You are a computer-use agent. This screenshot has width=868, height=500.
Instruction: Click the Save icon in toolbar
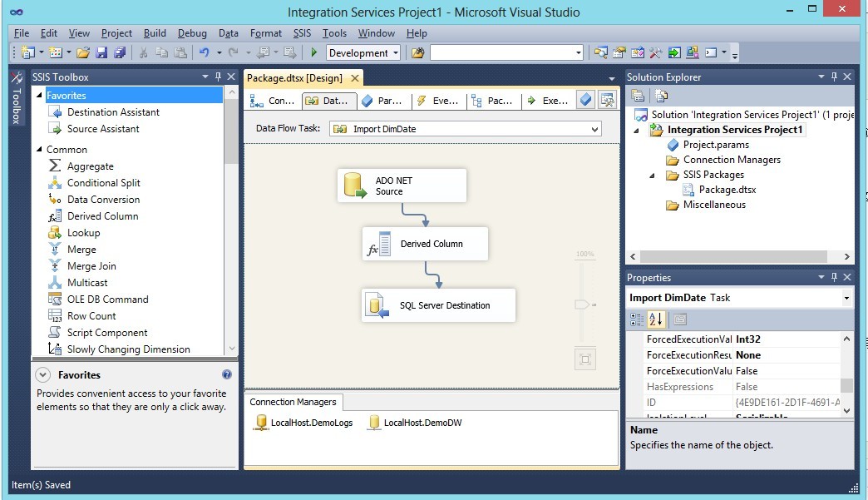pyautogui.click(x=101, y=52)
